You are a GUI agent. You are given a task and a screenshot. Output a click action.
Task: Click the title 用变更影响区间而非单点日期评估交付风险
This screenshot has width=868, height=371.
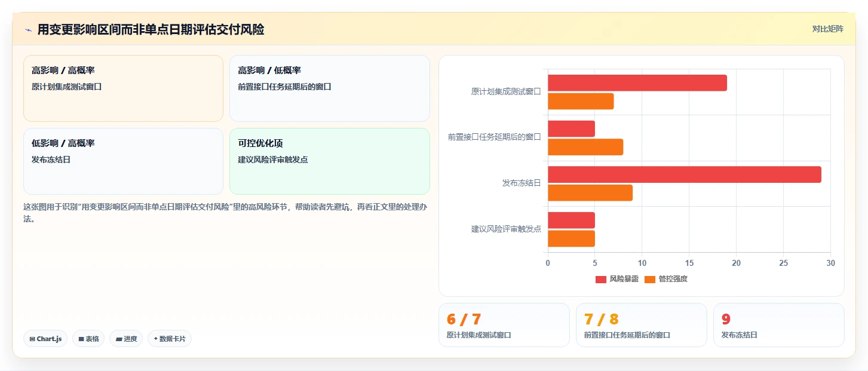coord(151,29)
